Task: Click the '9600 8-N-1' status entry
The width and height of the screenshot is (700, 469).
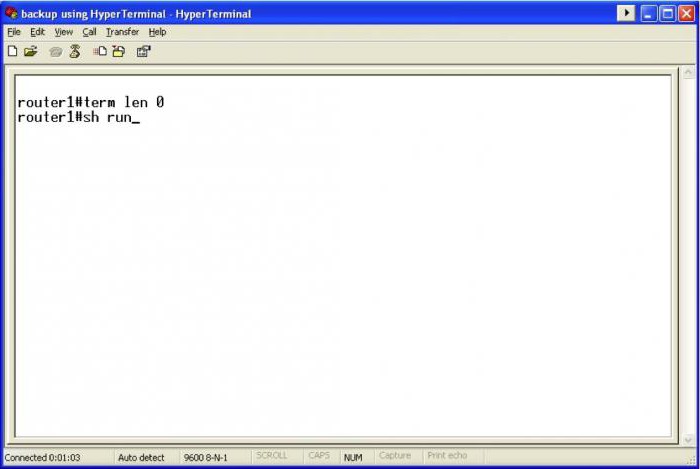Action: (x=205, y=457)
